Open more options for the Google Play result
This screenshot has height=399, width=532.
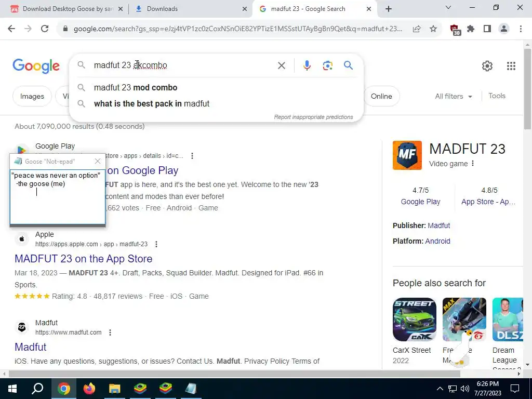click(x=192, y=156)
